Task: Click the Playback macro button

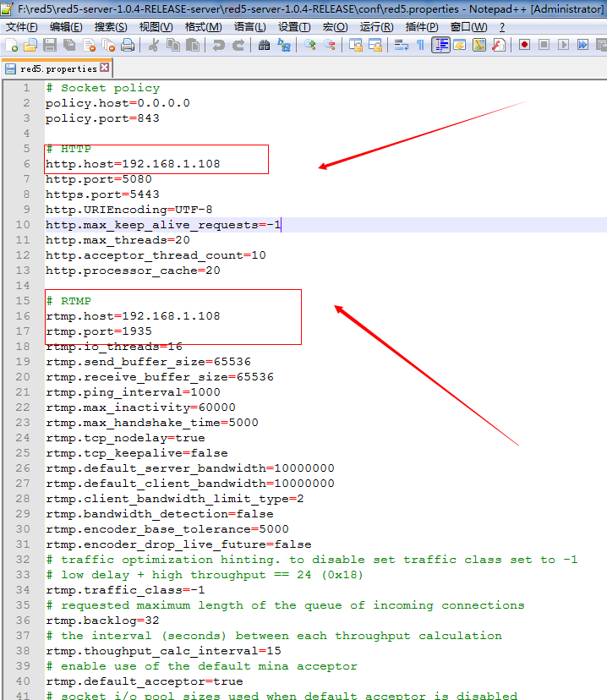Action: (x=563, y=45)
